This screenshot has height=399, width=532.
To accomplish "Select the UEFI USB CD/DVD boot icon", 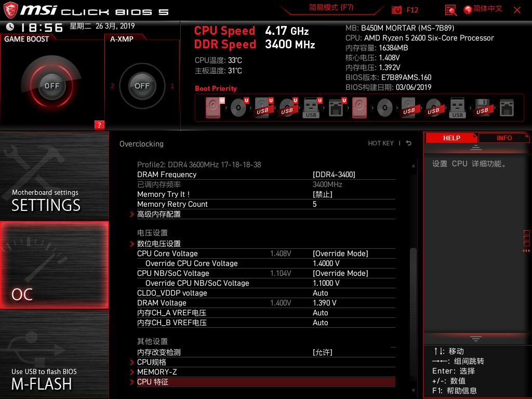I will (288, 108).
